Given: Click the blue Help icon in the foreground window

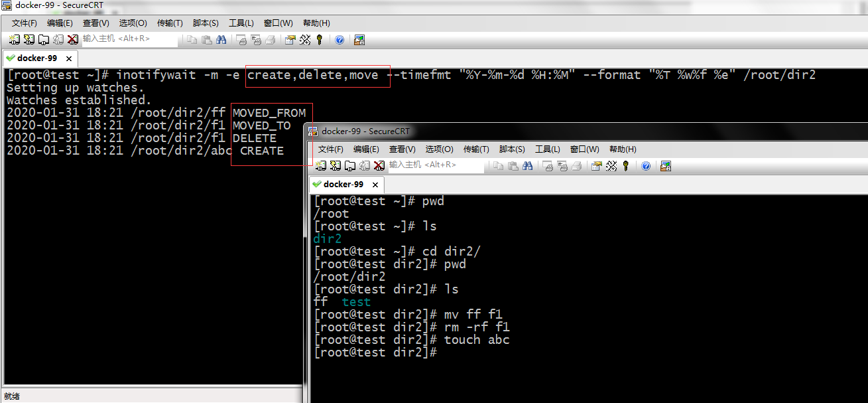Looking at the screenshot, I should (646, 165).
